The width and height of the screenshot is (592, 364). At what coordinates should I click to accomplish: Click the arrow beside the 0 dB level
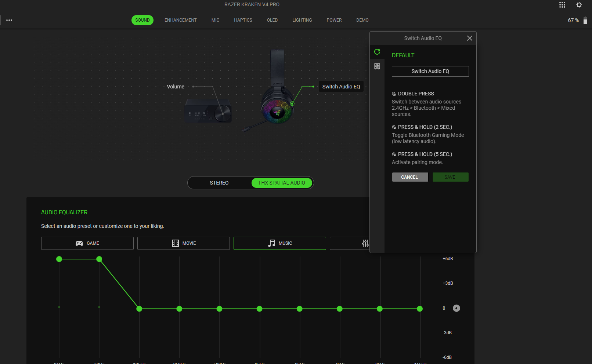tap(456, 308)
